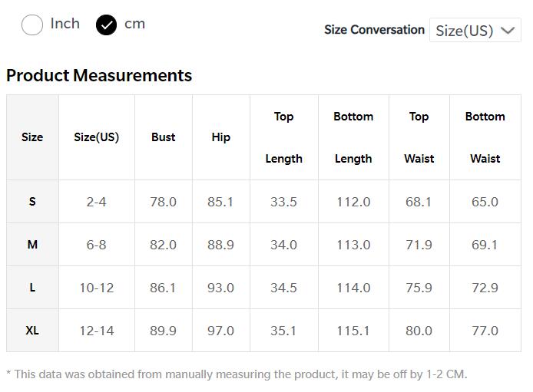Click the Bottom Length column header
533x392 pixels.
click(353, 137)
